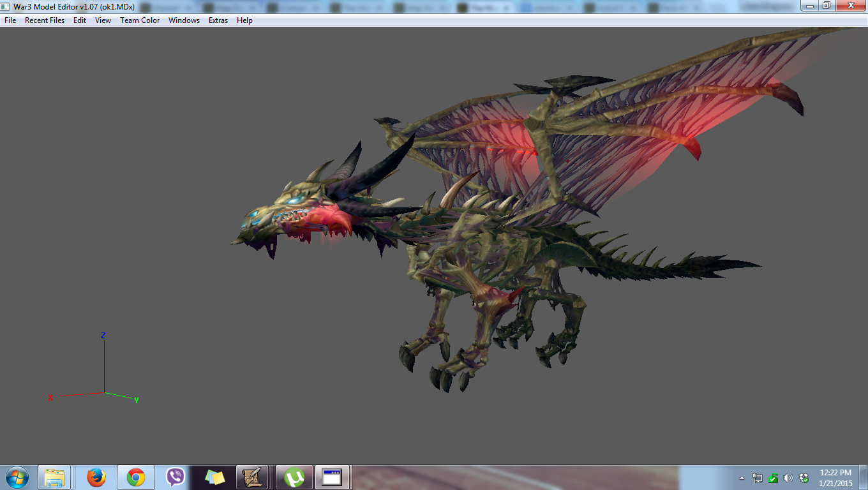
Task: Click the Windows Start button
Action: pyautogui.click(x=17, y=477)
